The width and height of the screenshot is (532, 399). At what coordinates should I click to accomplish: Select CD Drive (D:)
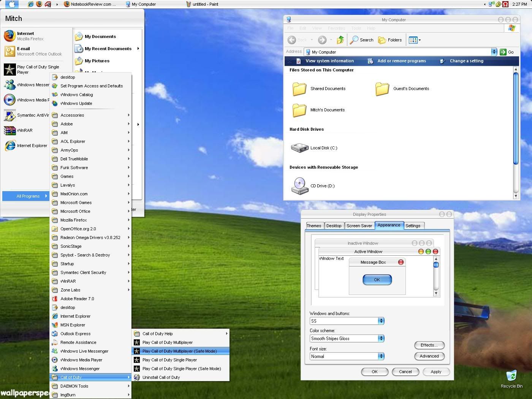pyautogui.click(x=313, y=186)
